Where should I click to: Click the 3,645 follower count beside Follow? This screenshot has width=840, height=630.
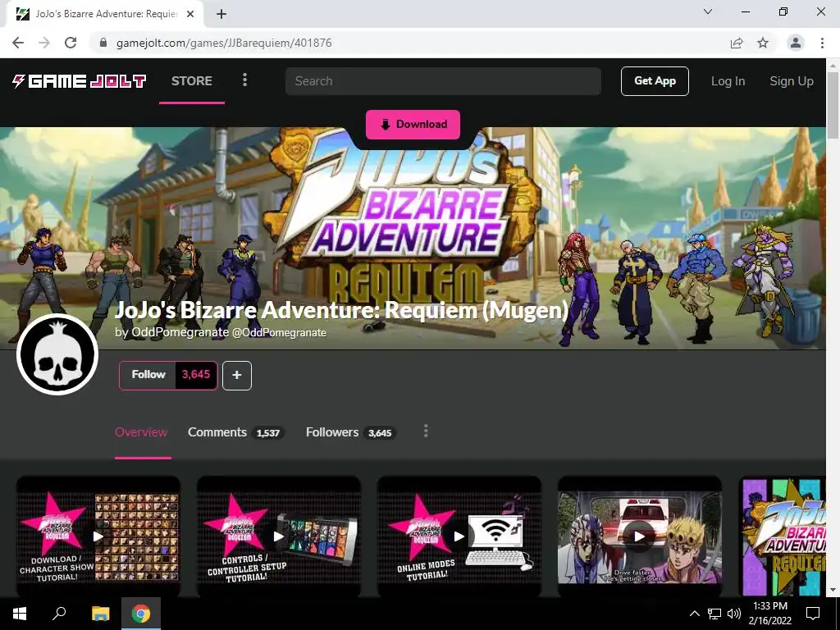pos(196,374)
